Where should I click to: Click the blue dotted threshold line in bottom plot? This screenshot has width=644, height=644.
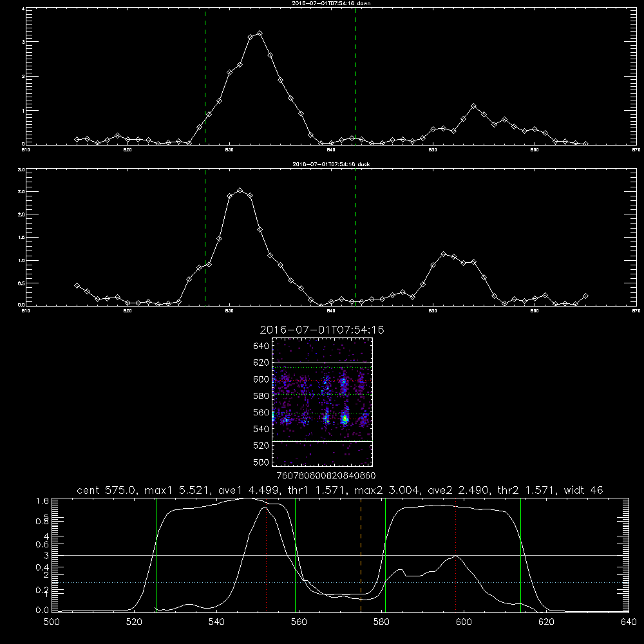point(340,582)
